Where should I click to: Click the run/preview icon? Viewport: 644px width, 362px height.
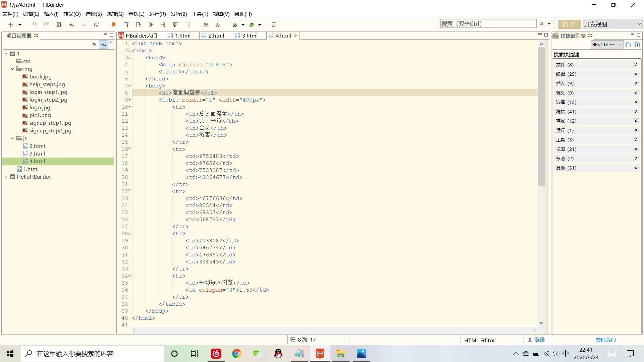tap(235, 24)
